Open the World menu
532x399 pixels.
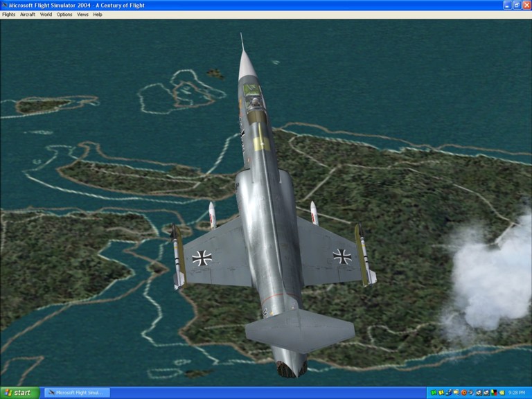[x=46, y=14]
